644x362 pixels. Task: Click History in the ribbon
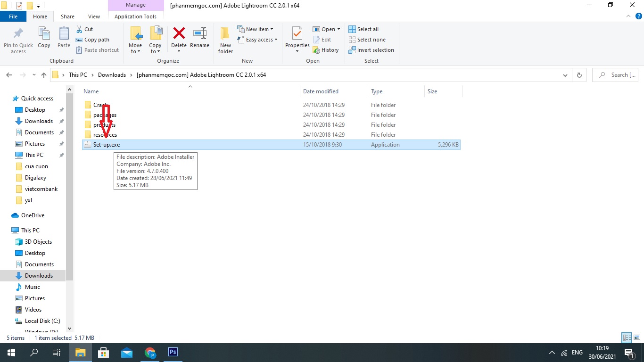[x=325, y=50]
